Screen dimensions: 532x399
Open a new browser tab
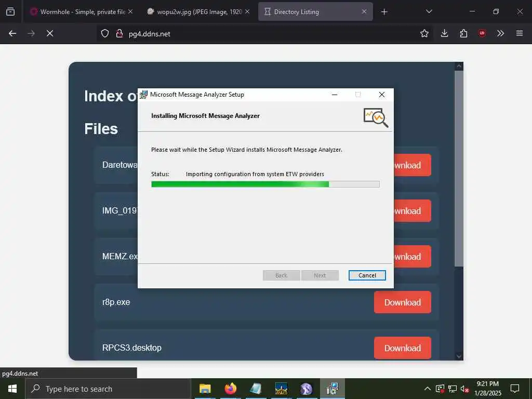pyautogui.click(x=384, y=12)
